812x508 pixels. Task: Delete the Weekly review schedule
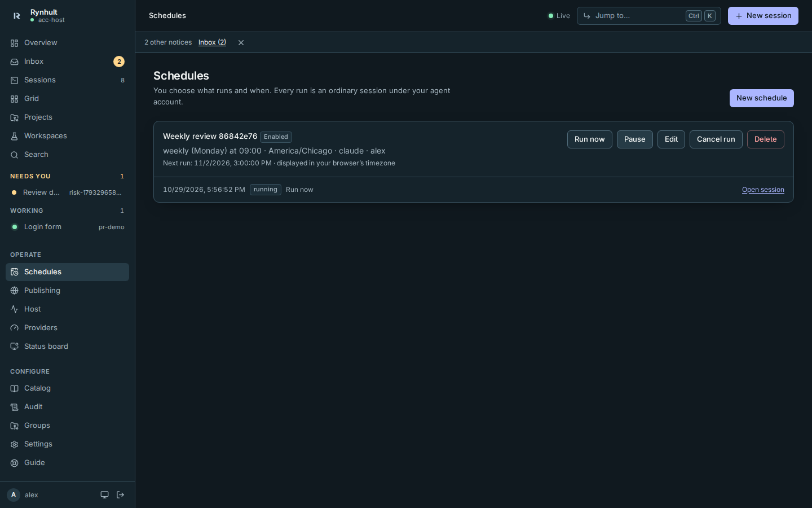point(765,139)
